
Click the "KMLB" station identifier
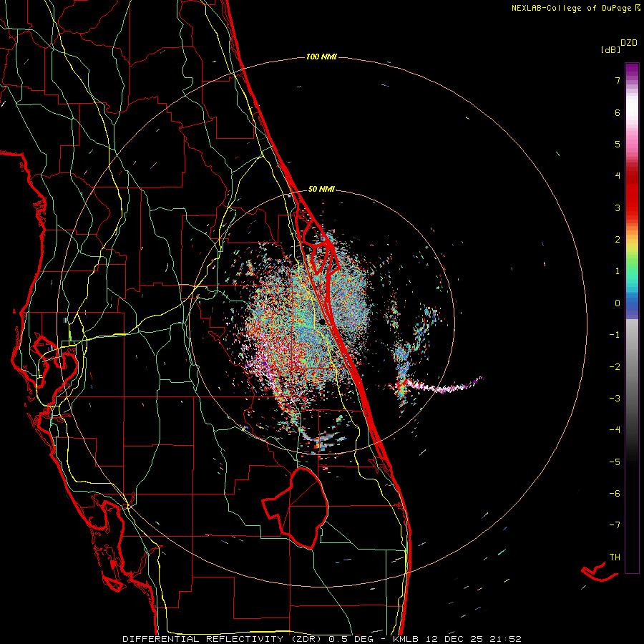click(x=406, y=639)
